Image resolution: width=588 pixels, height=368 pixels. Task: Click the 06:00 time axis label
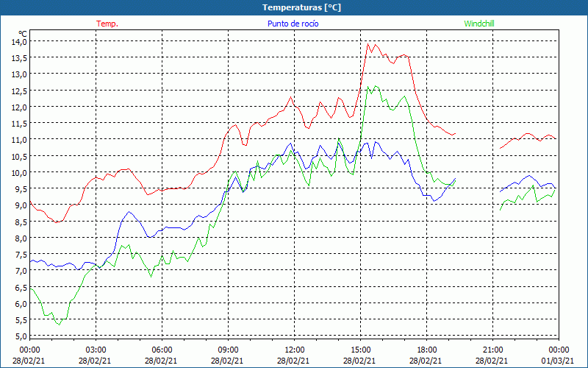pyautogui.click(x=162, y=350)
